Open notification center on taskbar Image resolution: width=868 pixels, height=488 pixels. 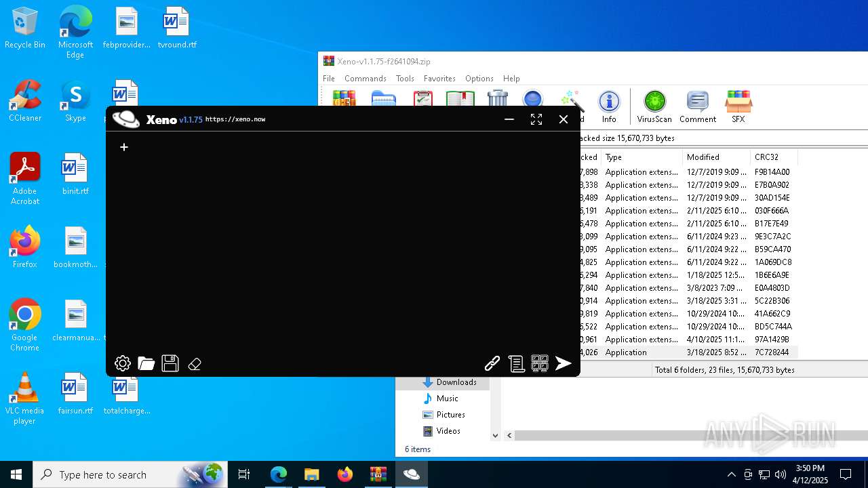coord(846,474)
